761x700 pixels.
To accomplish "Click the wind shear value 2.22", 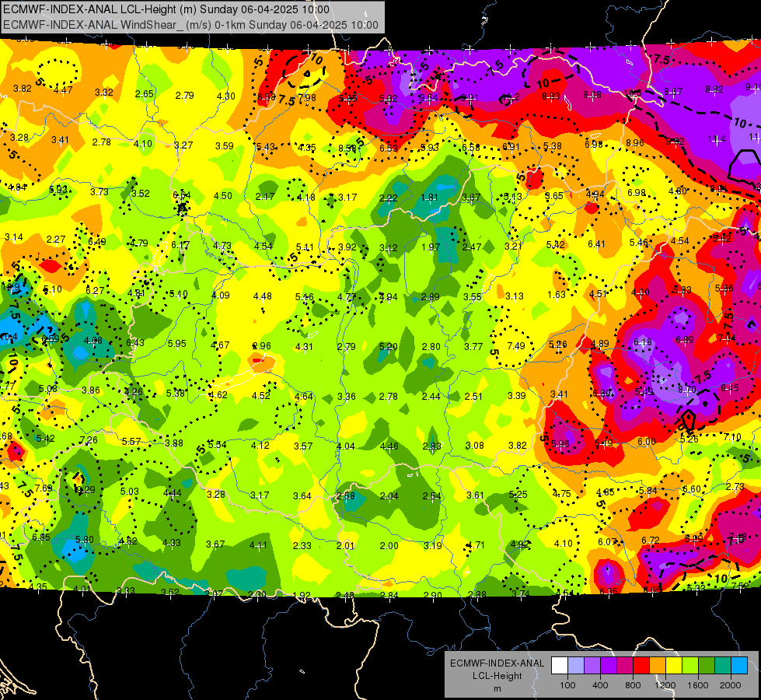I will (x=388, y=198).
